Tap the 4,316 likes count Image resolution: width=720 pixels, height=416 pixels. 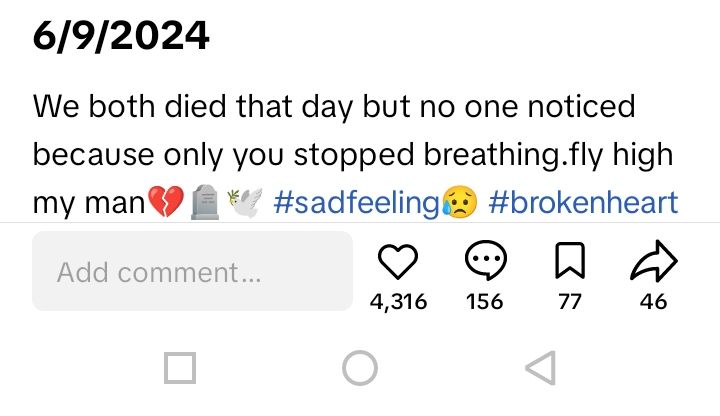click(398, 301)
